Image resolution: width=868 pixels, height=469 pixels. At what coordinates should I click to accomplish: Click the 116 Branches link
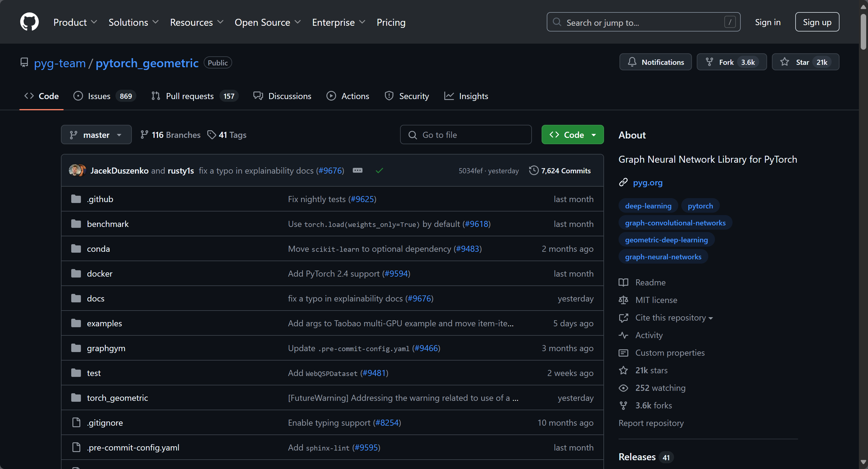(171, 135)
